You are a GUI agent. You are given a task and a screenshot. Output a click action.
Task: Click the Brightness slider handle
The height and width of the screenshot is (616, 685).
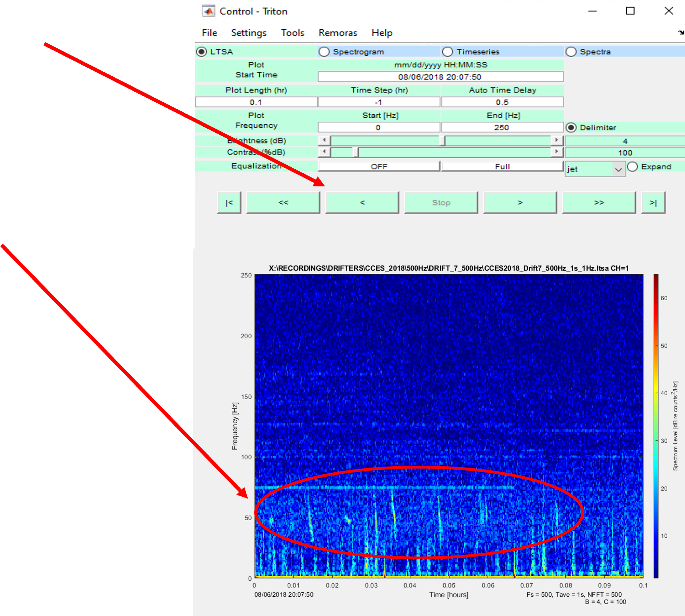pos(442,140)
